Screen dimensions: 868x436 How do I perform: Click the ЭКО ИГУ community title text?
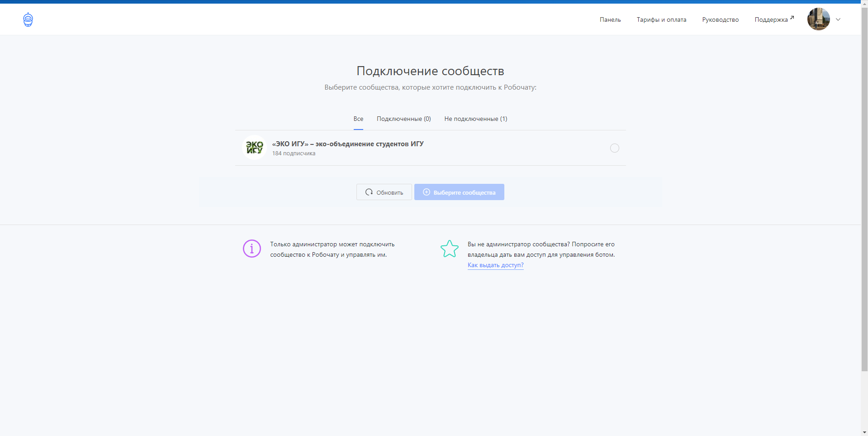pos(348,144)
